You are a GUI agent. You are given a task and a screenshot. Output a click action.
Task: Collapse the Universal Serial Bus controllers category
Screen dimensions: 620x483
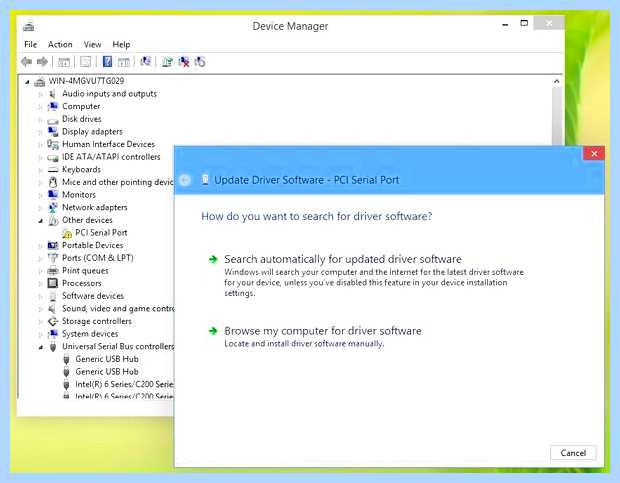click(x=40, y=347)
